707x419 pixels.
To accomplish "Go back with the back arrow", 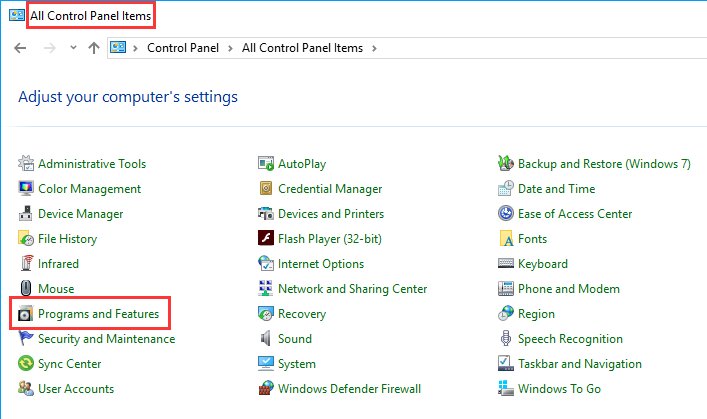I will click(20, 48).
